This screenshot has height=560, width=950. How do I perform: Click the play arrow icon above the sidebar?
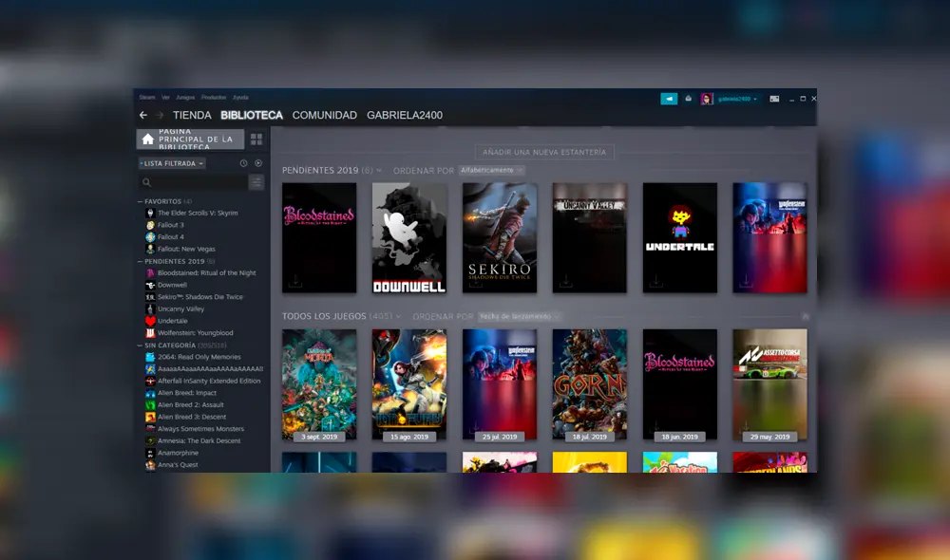pyautogui.click(x=258, y=163)
